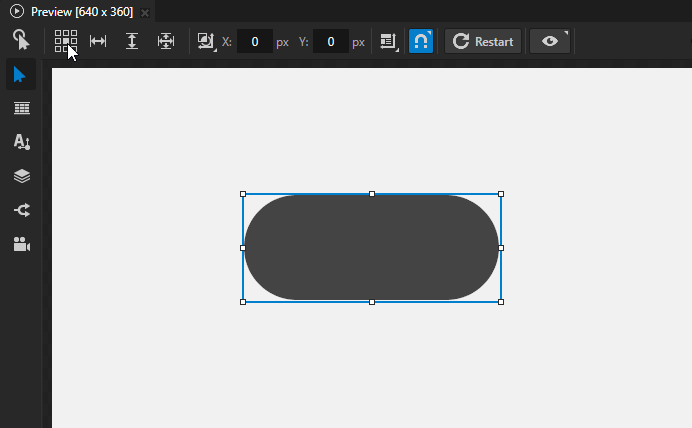Click the horizontal stretch alignment icon
Image resolution: width=692 pixels, height=428 pixels.
click(98, 41)
